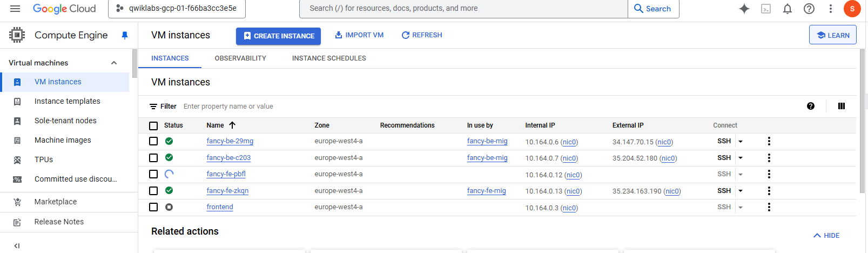Open more actions for fancy-fe-zkqn
This screenshot has width=868, height=253.
coord(769,191)
